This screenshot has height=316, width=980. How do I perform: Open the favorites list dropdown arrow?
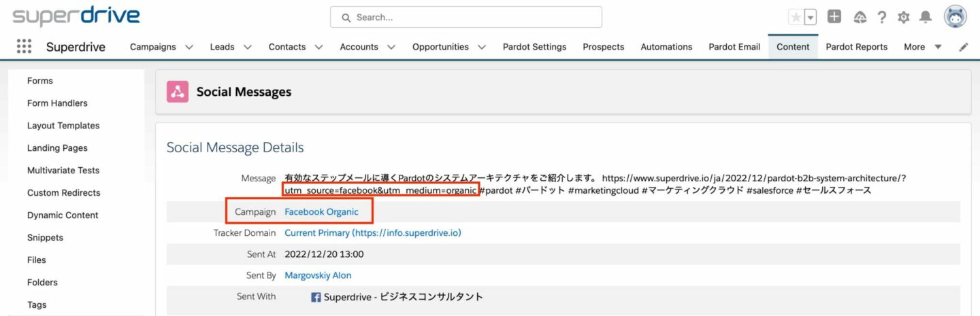810,18
